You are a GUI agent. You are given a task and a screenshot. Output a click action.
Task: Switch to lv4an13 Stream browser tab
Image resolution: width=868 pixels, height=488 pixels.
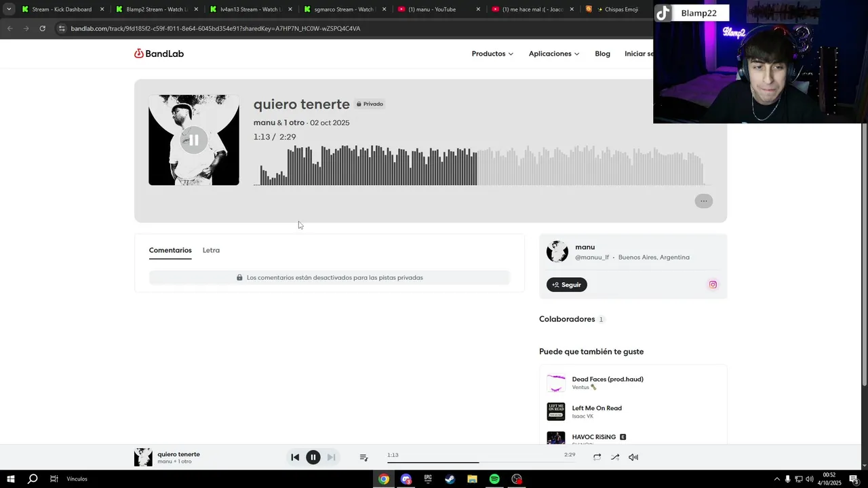tap(250, 9)
